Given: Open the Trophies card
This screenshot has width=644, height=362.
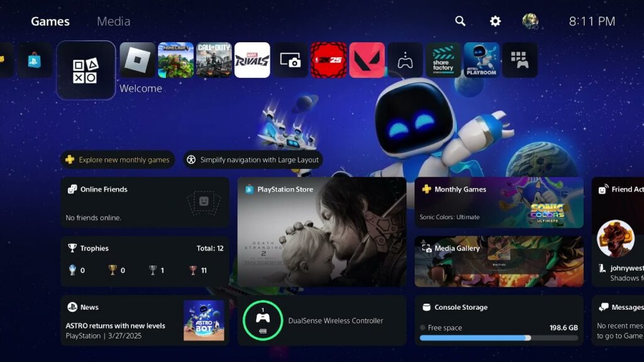Looking at the screenshot, I should click(145, 261).
